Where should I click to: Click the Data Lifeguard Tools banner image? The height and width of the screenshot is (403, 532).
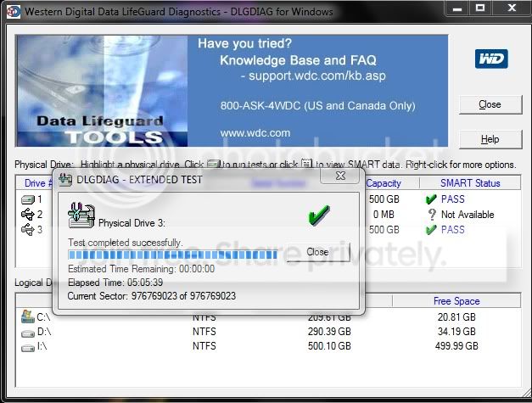point(102,91)
